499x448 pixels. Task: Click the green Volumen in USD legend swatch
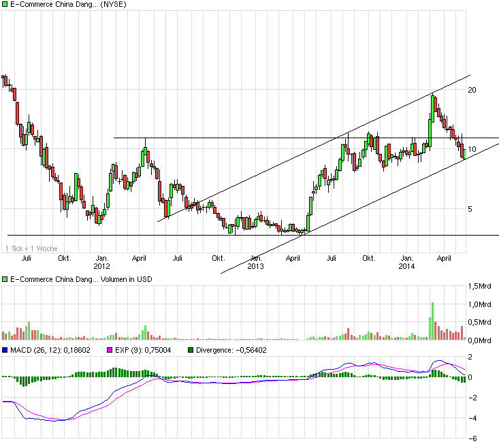(5, 279)
